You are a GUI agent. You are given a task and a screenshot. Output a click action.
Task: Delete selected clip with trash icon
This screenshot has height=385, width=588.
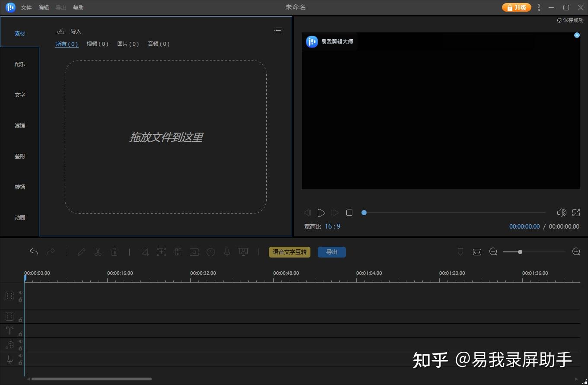tap(114, 252)
